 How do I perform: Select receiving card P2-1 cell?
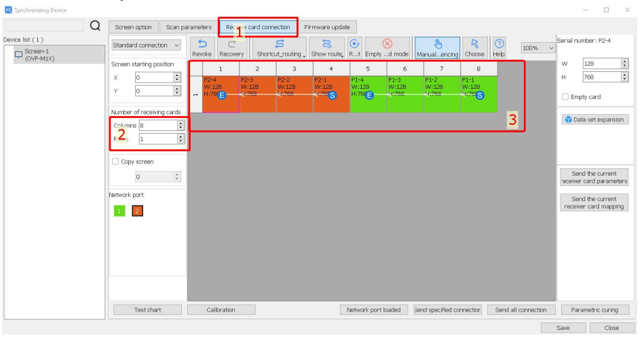coord(331,94)
